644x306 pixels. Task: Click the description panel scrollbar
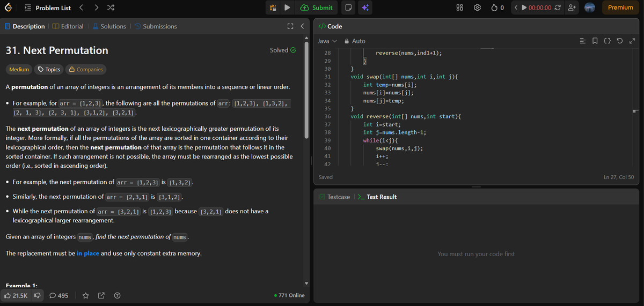308,91
